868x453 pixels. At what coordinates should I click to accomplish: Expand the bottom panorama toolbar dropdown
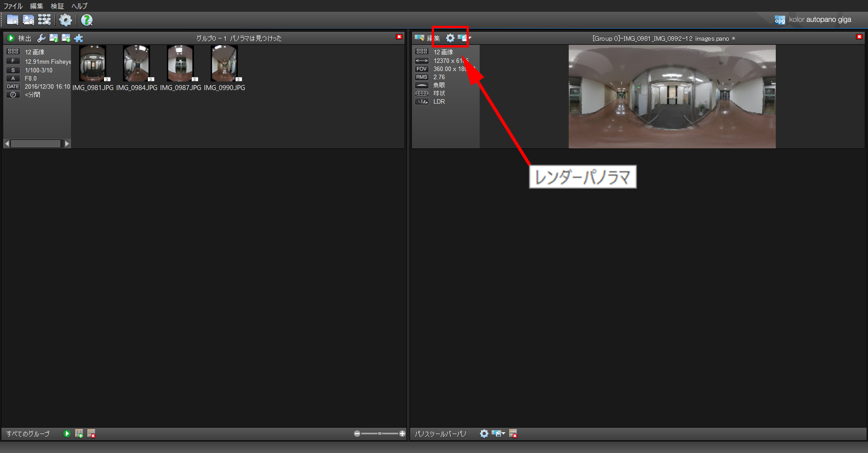(503, 434)
